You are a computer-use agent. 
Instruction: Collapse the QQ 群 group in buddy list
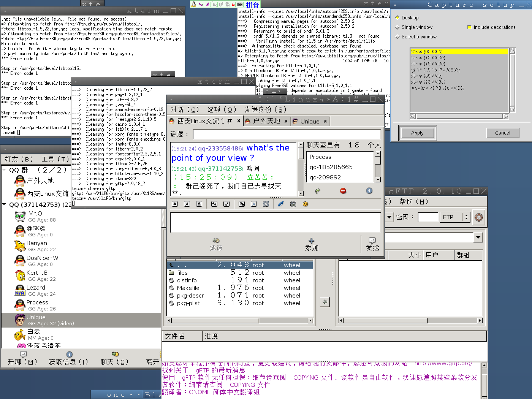4,170
